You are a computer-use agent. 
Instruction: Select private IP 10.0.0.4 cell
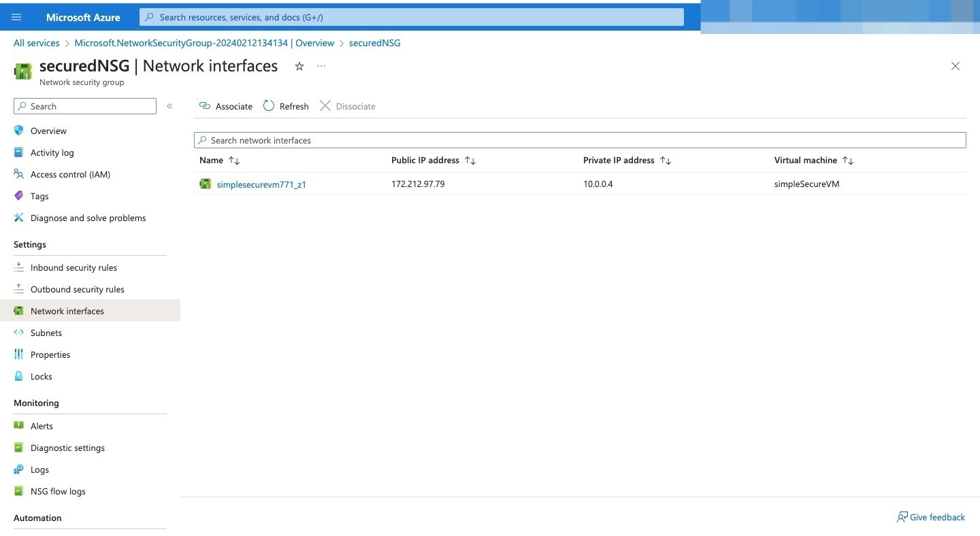tap(598, 184)
